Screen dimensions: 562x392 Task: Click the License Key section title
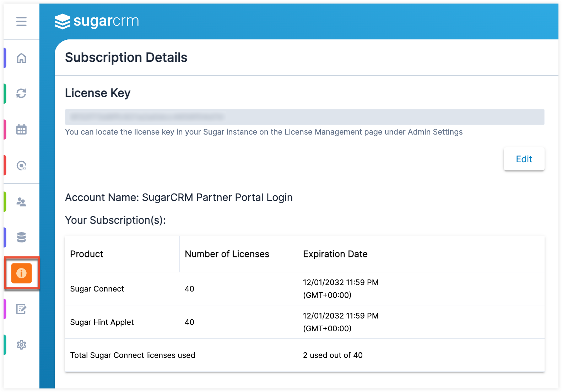(x=98, y=93)
